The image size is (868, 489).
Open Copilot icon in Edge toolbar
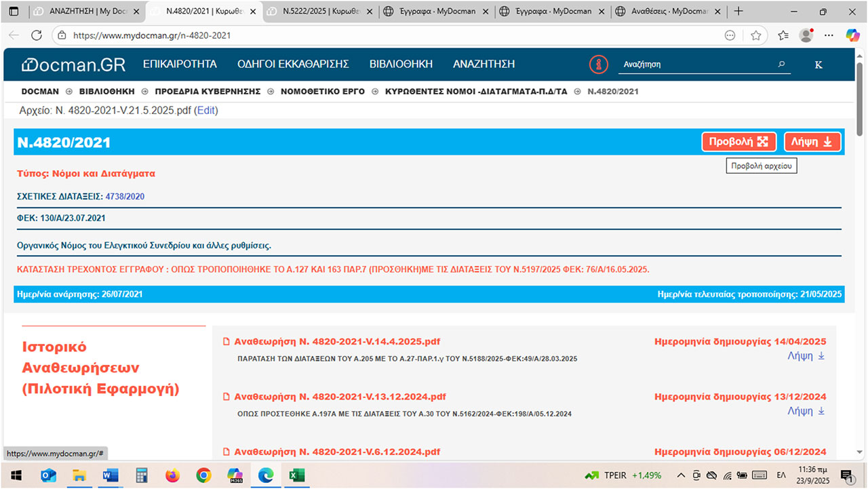click(x=852, y=35)
